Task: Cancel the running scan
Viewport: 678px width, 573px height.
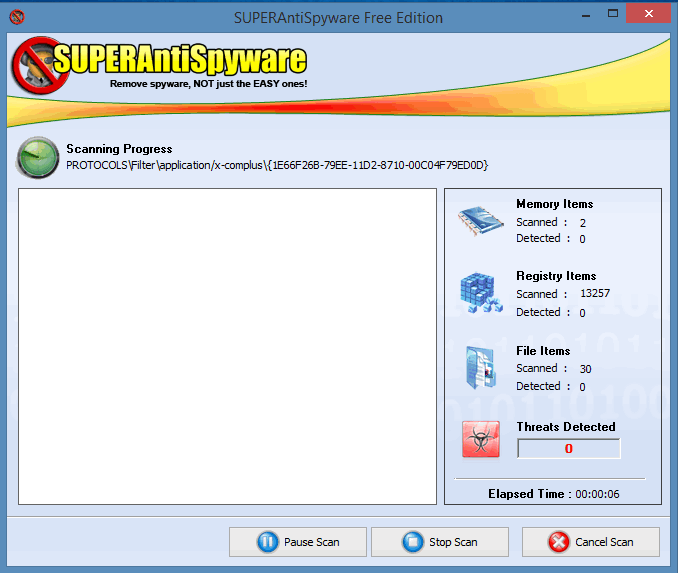Action: [590, 542]
